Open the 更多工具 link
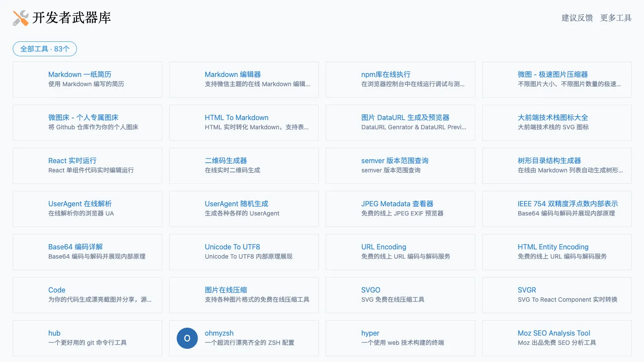 (x=616, y=18)
